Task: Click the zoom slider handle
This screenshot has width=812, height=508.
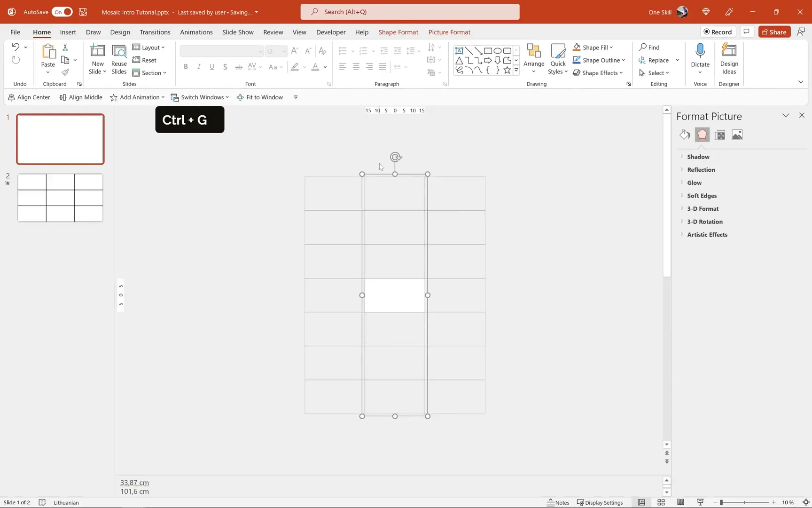Action: point(721,502)
